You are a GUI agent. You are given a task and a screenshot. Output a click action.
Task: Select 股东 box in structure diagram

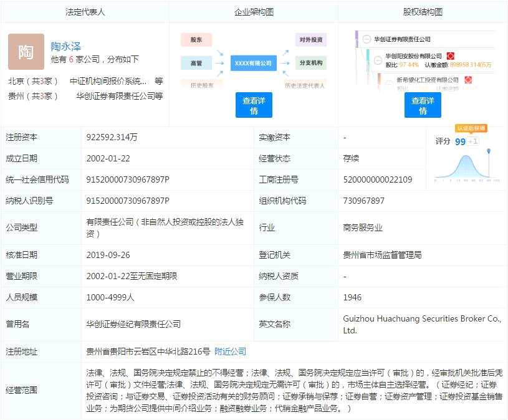(x=196, y=39)
